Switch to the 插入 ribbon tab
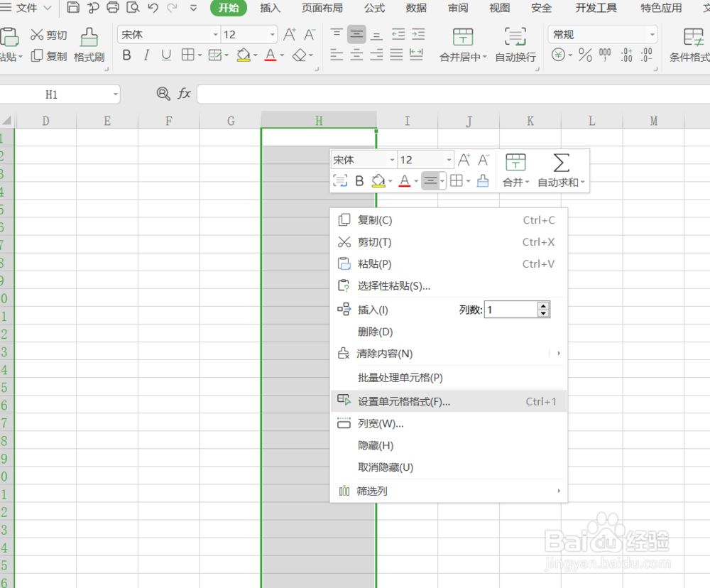710x588 pixels. point(270,9)
